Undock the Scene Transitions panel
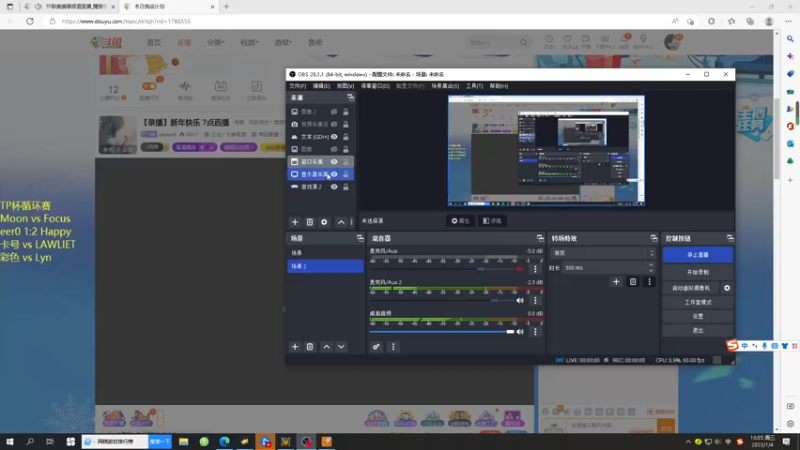Viewport: 800px width, 450px height. point(654,238)
